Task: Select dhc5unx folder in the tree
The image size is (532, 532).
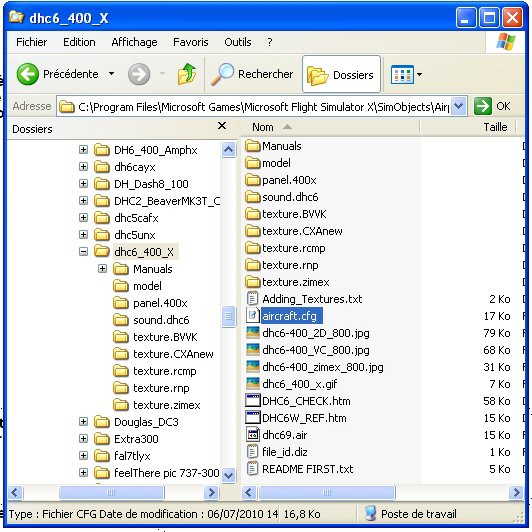Action: (x=135, y=235)
